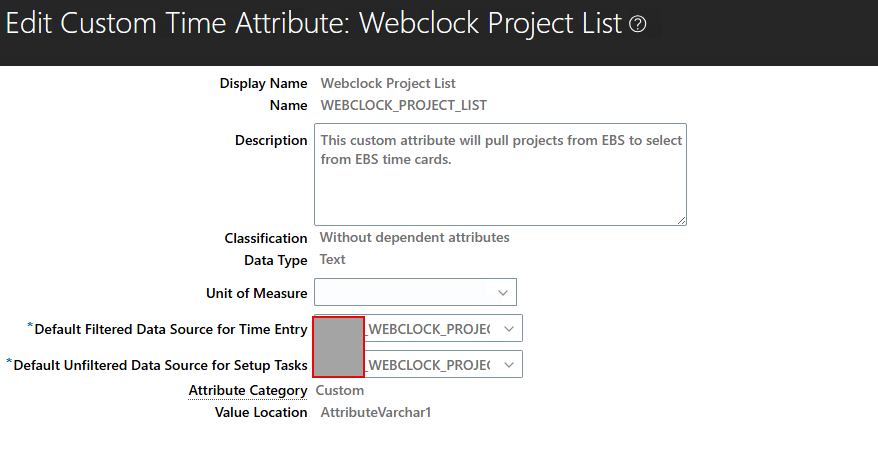The image size is (878, 471).
Task: Click the Attribute Category value Custom
Action: 340,390
